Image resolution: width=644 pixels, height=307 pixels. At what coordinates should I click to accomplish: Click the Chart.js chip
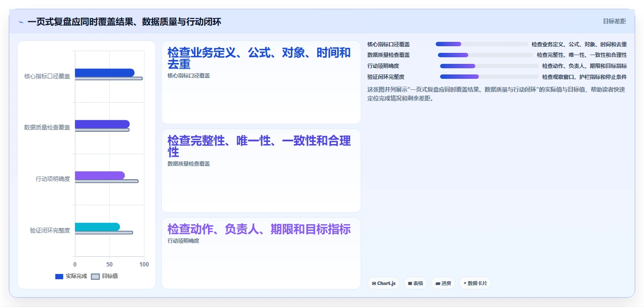(384, 283)
